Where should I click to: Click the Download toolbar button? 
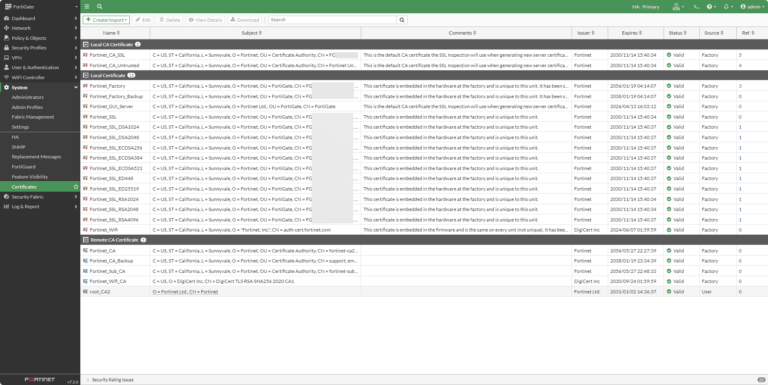click(x=244, y=20)
